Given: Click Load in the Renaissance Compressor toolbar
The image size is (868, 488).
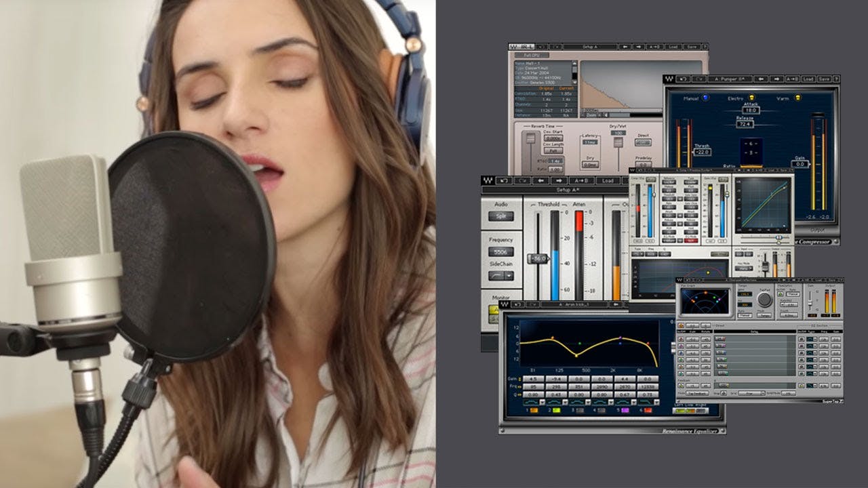Looking at the screenshot, I should point(808,79).
